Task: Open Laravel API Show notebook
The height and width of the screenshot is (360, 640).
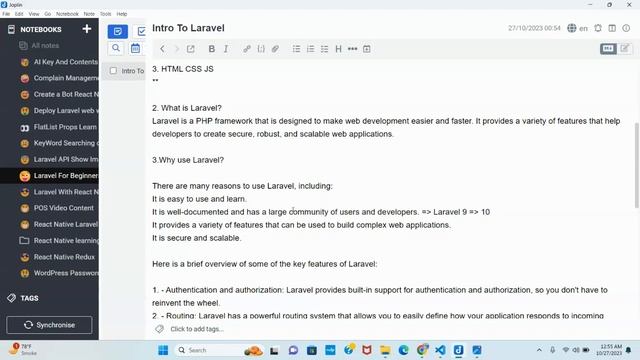Action: pyautogui.click(x=49, y=159)
